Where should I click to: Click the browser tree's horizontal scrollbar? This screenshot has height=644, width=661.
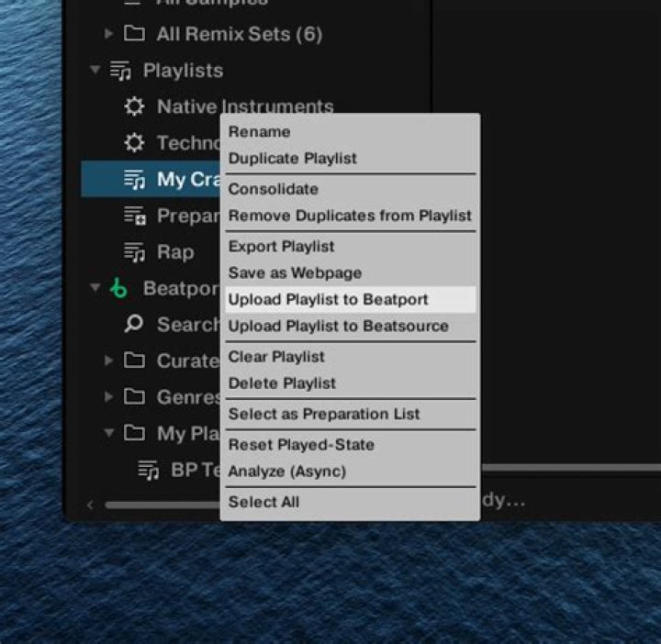[x=161, y=505]
